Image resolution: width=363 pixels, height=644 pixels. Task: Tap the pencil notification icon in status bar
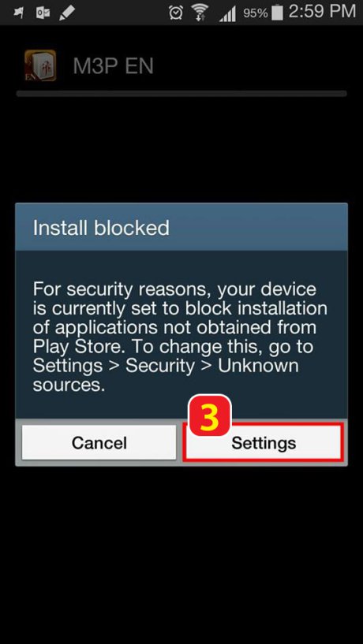coord(66,13)
